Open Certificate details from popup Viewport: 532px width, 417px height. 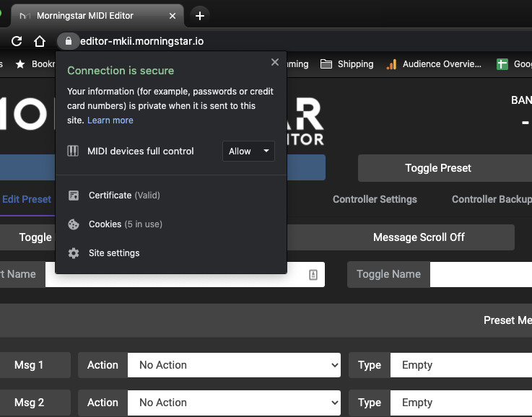(x=110, y=196)
